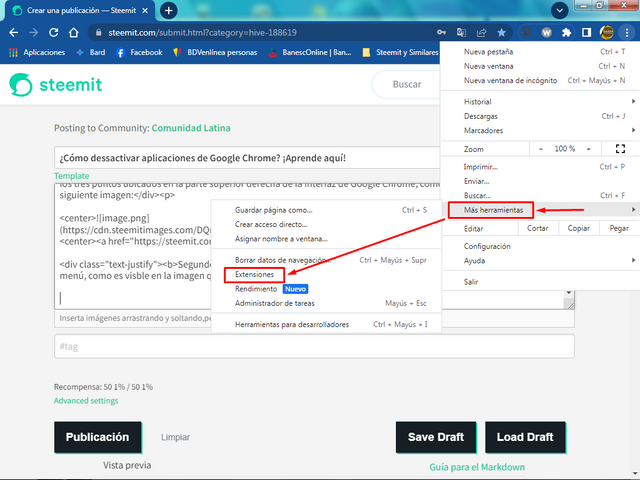Click the padlock icon in the address bar
The width and height of the screenshot is (640, 480).
coord(98,33)
